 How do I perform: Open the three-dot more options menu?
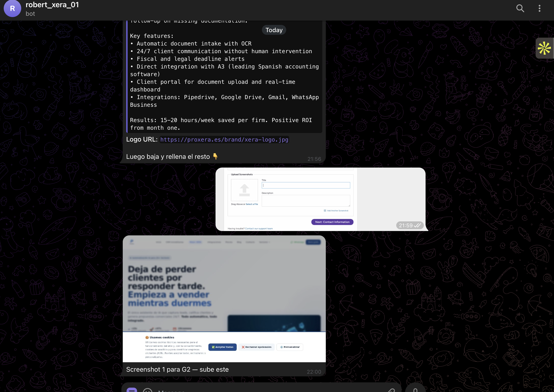point(539,9)
